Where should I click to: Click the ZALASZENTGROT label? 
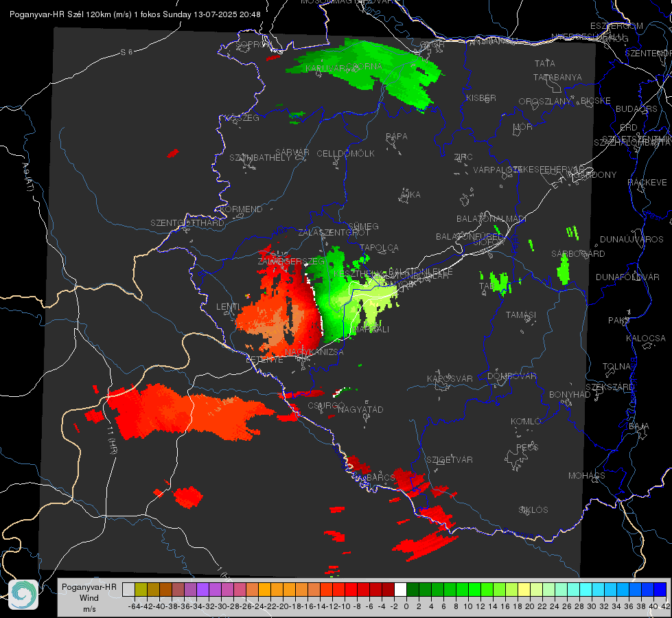click(x=334, y=233)
